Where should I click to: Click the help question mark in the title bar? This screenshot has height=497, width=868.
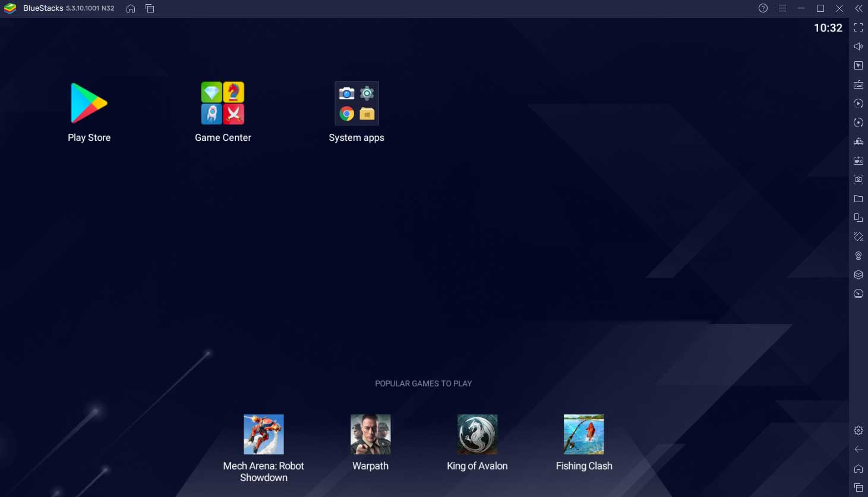[x=763, y=8]
